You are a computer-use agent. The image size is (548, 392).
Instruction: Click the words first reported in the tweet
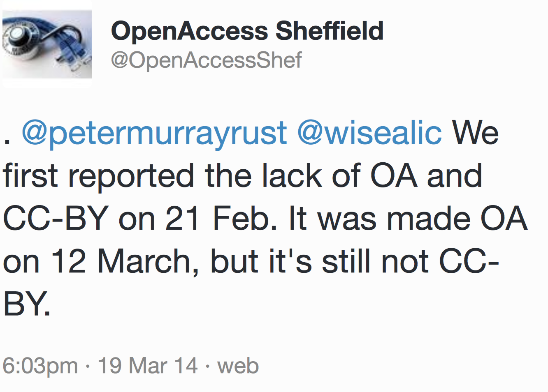pyautogui.click(x=99, y=176)
